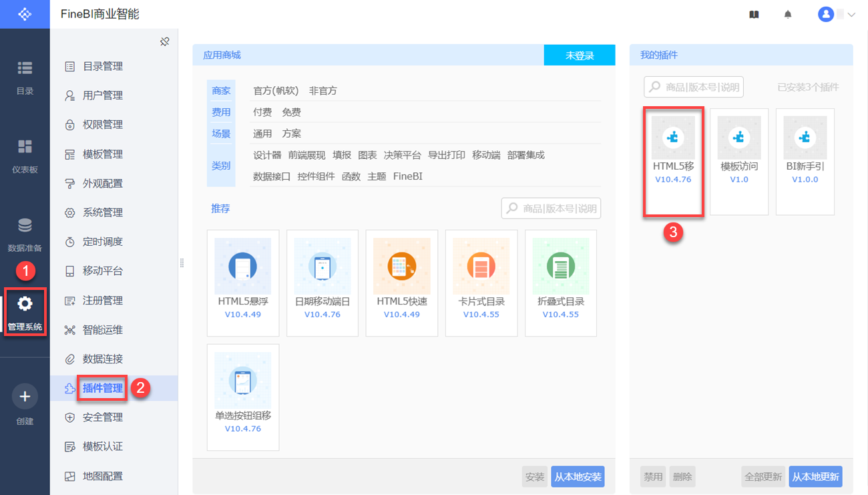
Task: Filter scene by 通用
Action: 262,134
